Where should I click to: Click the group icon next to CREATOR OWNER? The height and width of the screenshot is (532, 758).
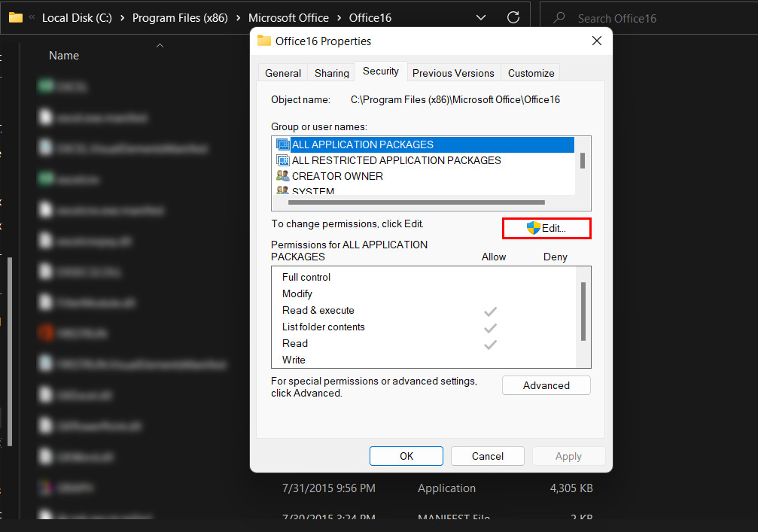[283, 176]
